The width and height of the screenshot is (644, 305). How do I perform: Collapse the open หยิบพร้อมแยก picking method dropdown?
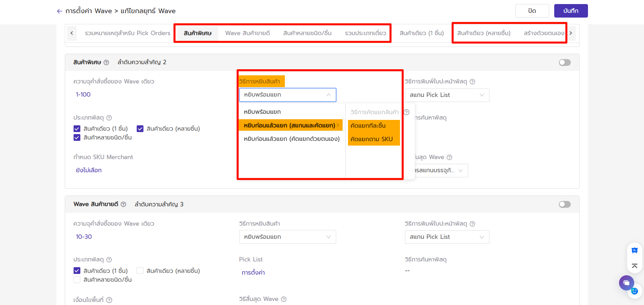click(x=288, y=95)
